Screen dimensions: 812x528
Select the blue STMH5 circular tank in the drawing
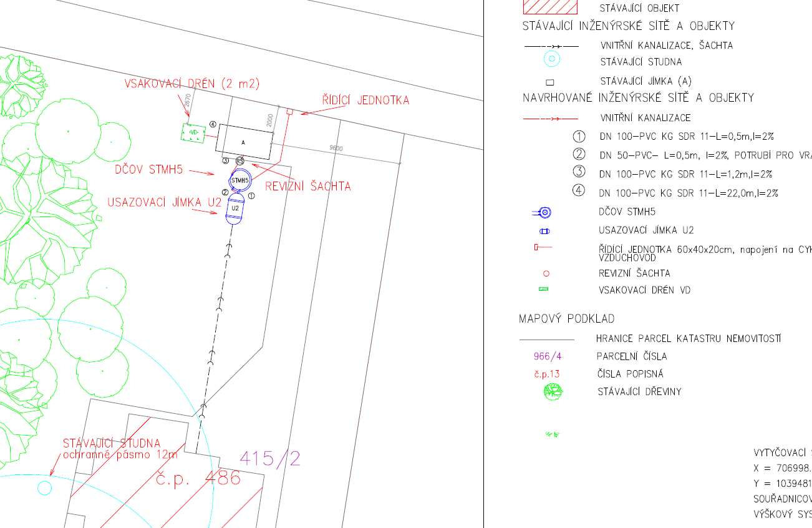tap(240, 180)
